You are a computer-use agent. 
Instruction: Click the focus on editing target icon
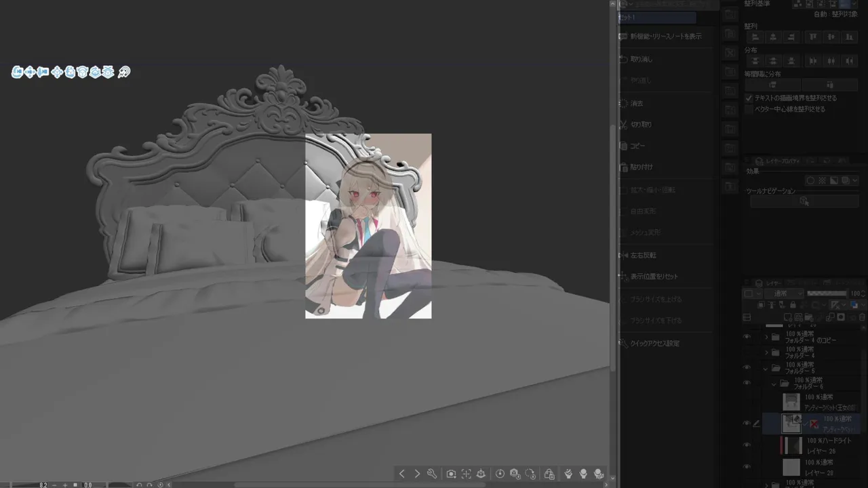click(467, 474)
